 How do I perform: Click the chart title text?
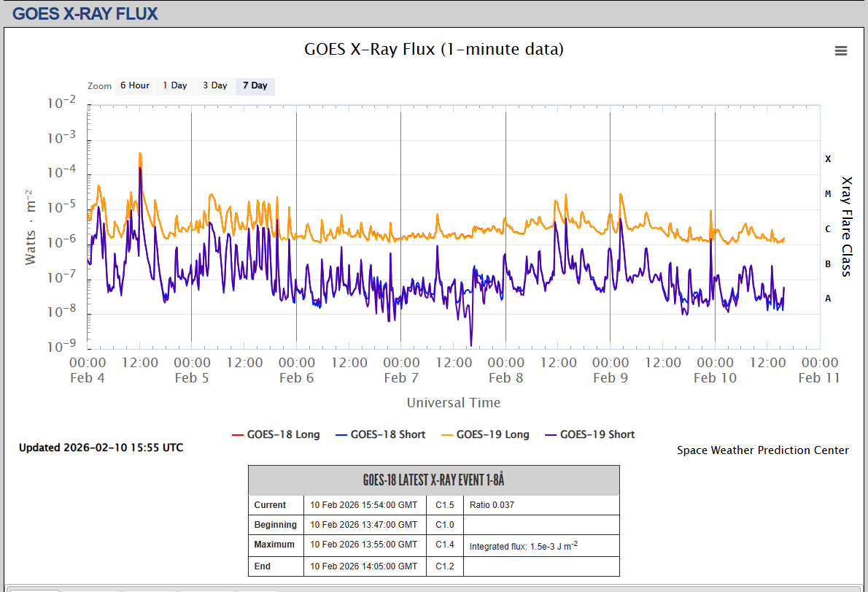[433, 49]
